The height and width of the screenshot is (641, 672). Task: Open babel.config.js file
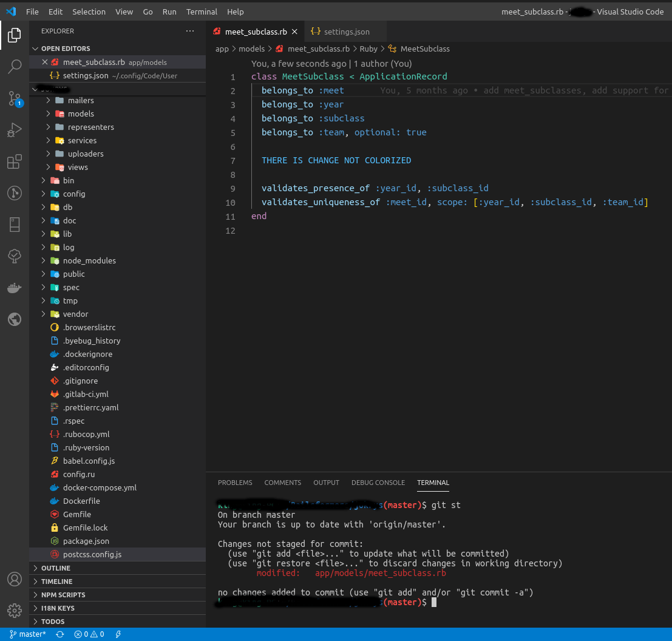117,461
